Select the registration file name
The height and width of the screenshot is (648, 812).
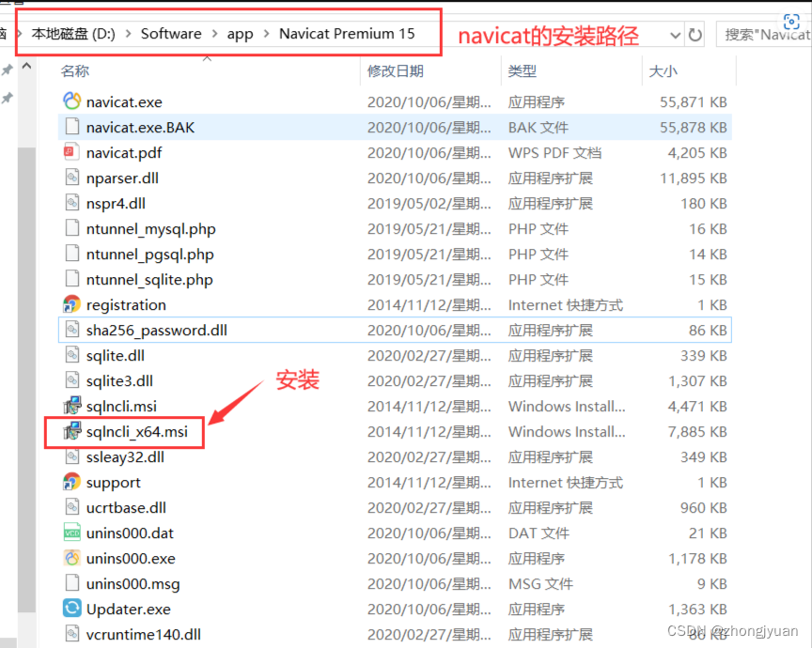pyautogui.click(x=126, y=305)
